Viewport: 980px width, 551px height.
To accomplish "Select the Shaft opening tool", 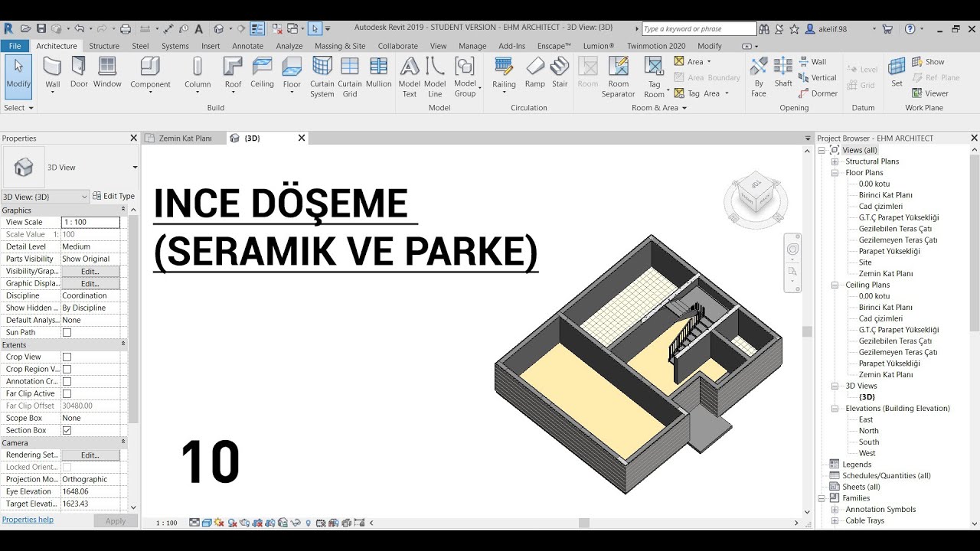I will tap(783, 73).
